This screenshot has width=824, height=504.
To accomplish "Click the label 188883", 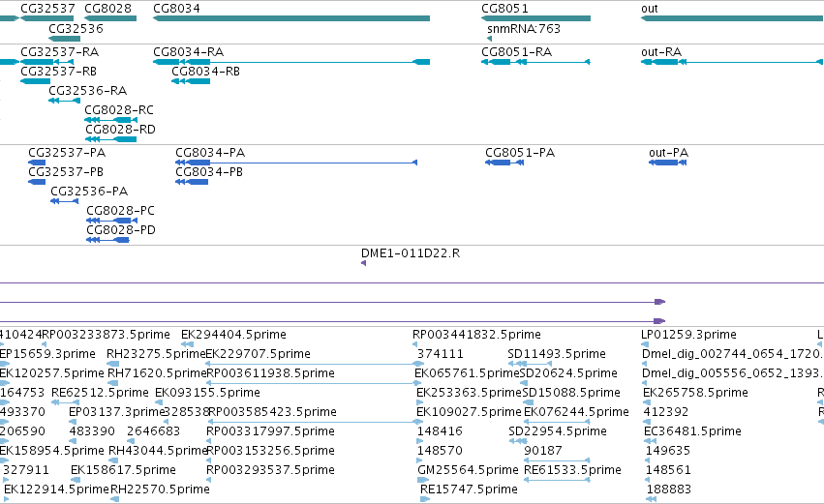I will click(668, 489).
